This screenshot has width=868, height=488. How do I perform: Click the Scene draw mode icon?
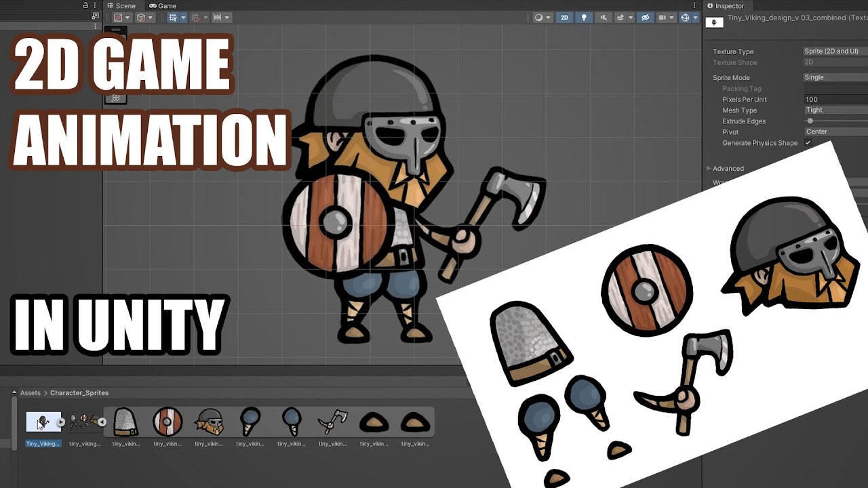pos(118,18)
